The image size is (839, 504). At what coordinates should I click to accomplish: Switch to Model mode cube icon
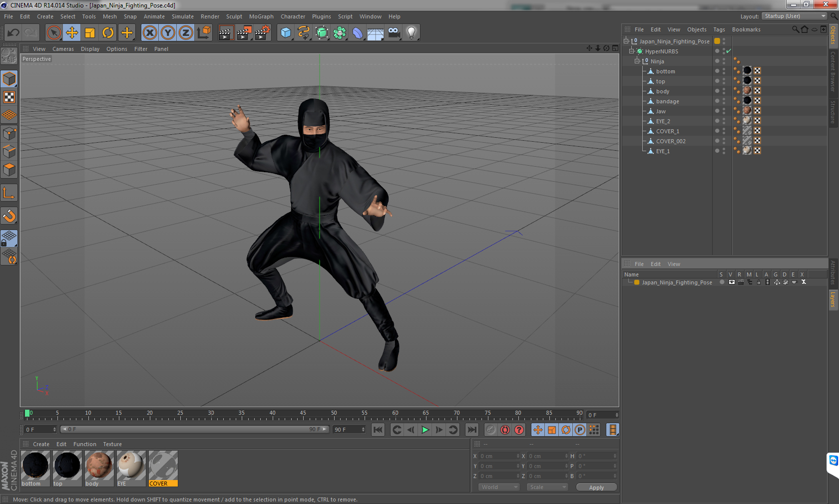click(9, 79)
